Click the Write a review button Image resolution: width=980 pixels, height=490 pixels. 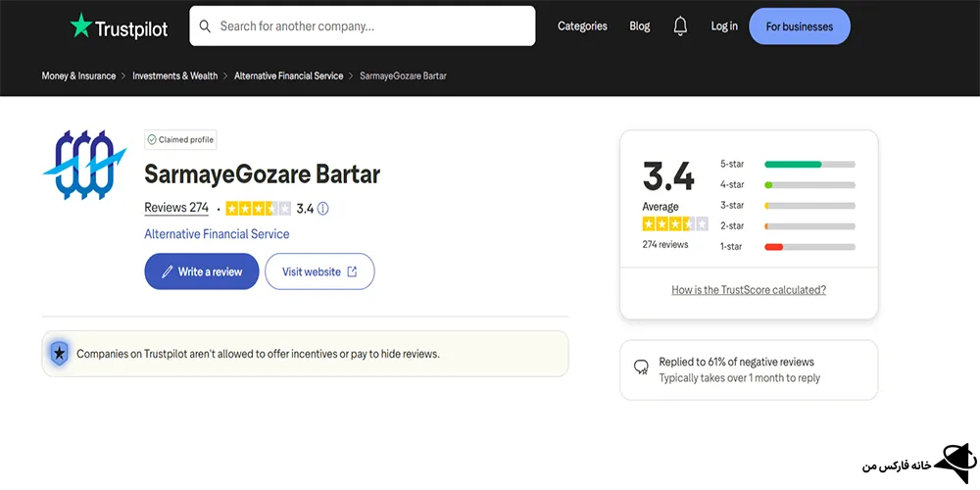pos(202,271)
